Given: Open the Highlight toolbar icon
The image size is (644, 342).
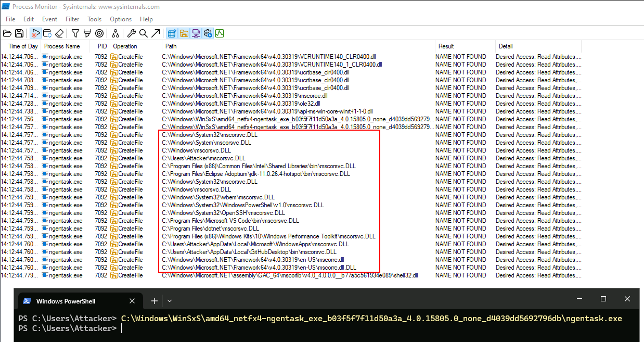Looking at the screenshot, I should (x=87, y=33).
